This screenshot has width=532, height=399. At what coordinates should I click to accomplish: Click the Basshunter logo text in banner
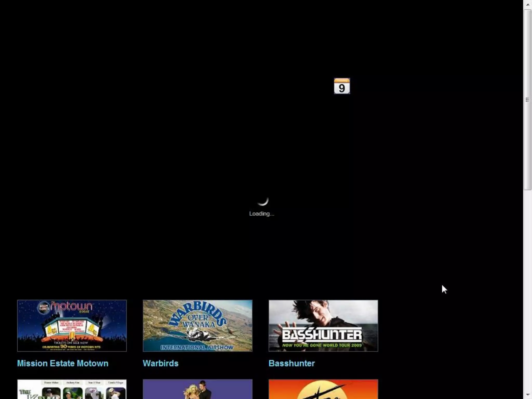point(322,335)
